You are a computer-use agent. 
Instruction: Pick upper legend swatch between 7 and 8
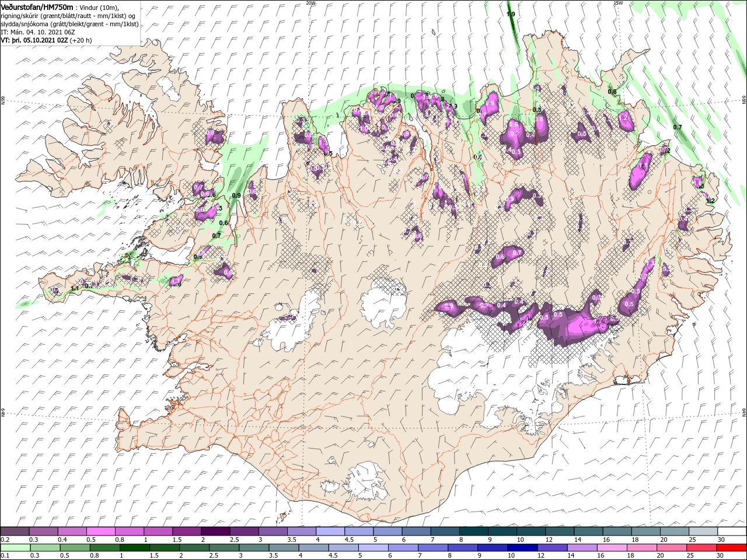click(x=445, y=531)
